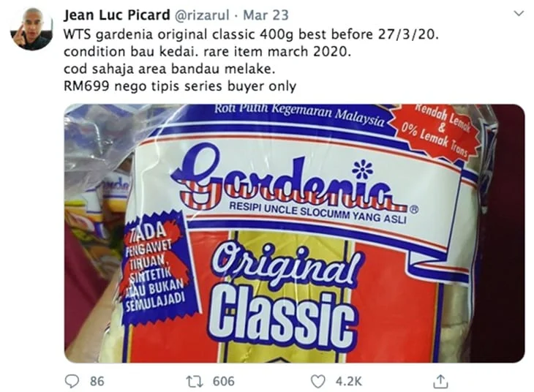Open Jean Luc Picard's profile avatar
Screen dimensions: 534x392
pyautogui.click(x=31, y=29)
